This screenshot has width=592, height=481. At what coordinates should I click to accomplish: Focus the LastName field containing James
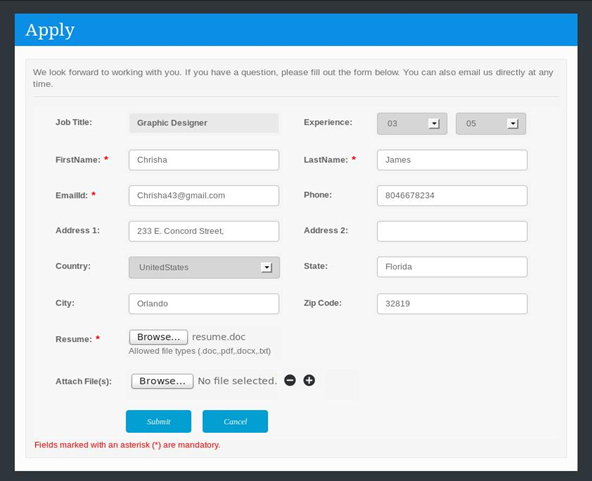(452, 160)
